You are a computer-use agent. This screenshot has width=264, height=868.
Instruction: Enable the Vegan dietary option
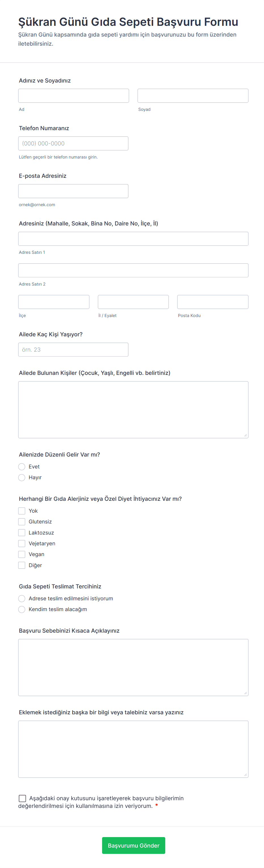tap(22, 554)
